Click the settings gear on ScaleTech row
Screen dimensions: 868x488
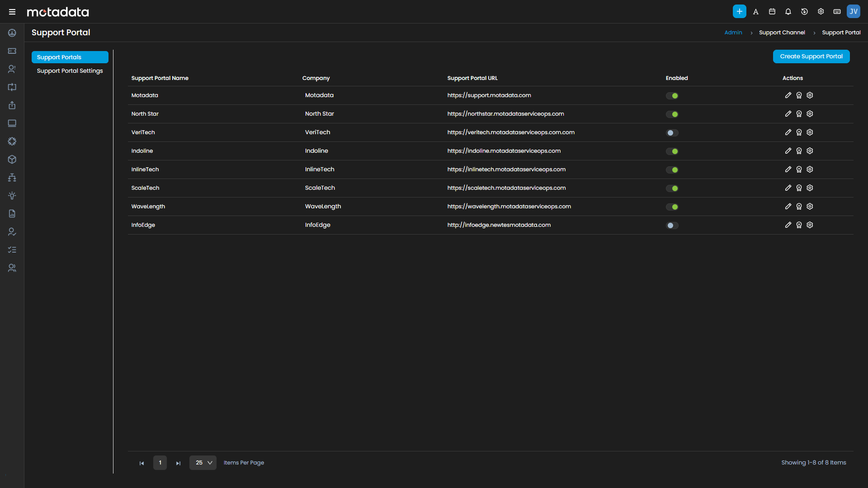click(809, 188)
